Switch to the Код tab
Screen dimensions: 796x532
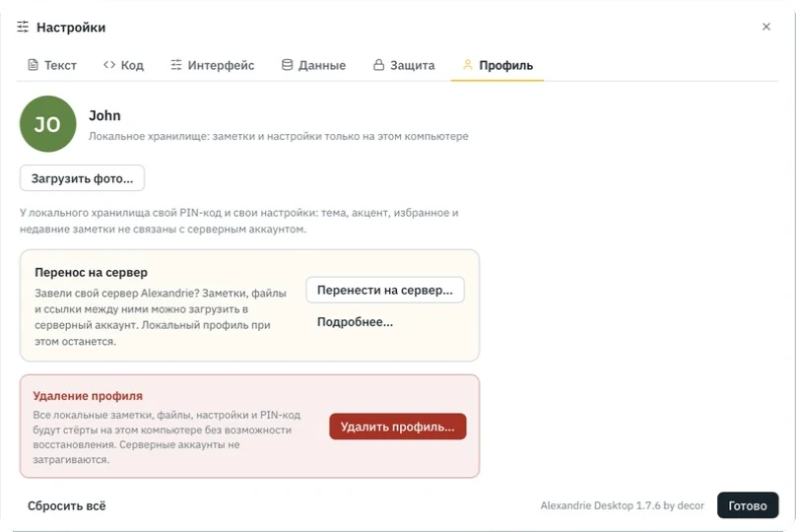pyautogui.click(x=123, y=65)
